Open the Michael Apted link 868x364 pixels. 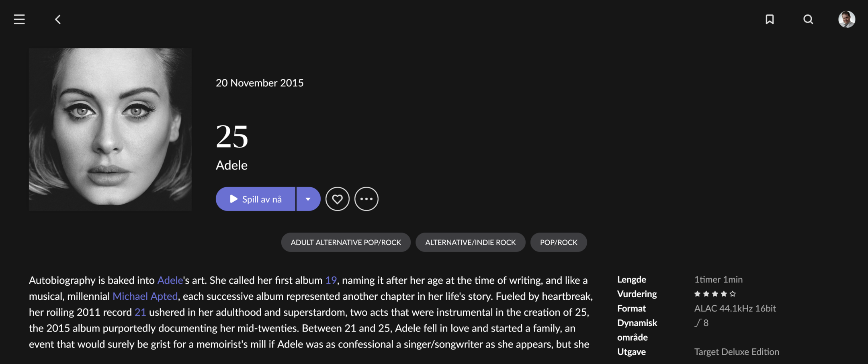(x=145, y=296)
